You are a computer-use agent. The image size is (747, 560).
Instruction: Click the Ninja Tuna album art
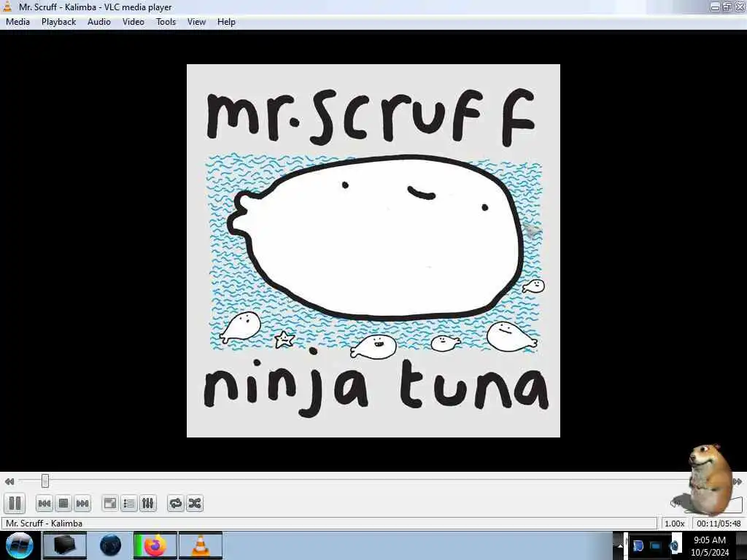373,251
